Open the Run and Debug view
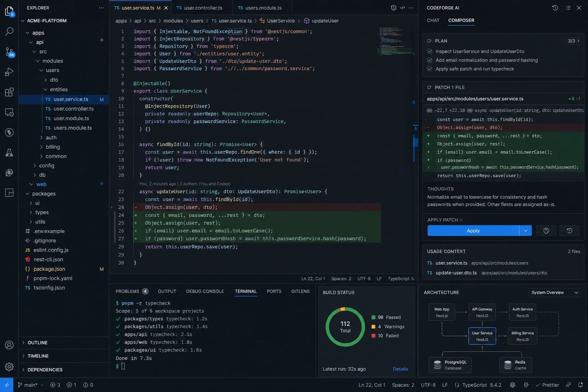The height and width of the screenshot is (392, 588). coord(9,72)
